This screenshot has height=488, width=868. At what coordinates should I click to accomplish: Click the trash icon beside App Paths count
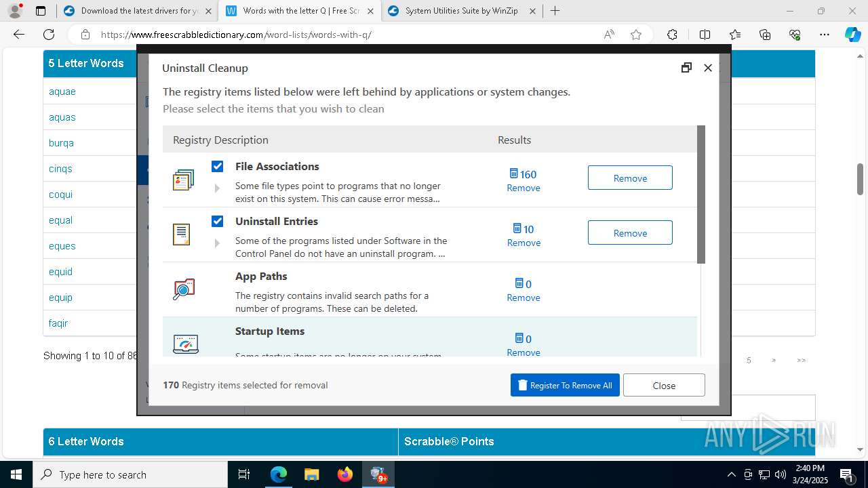click(x=519, y=283)
